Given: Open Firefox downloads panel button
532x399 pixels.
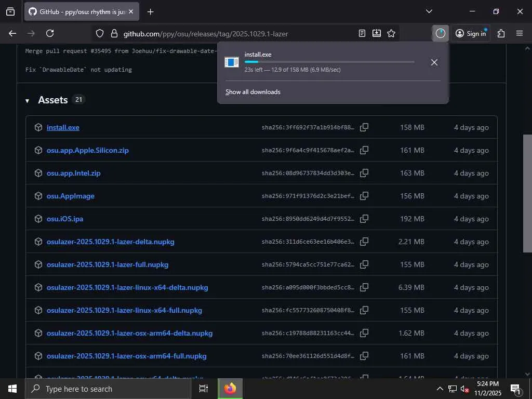Looking at the screenshot, I should [441, 33].
